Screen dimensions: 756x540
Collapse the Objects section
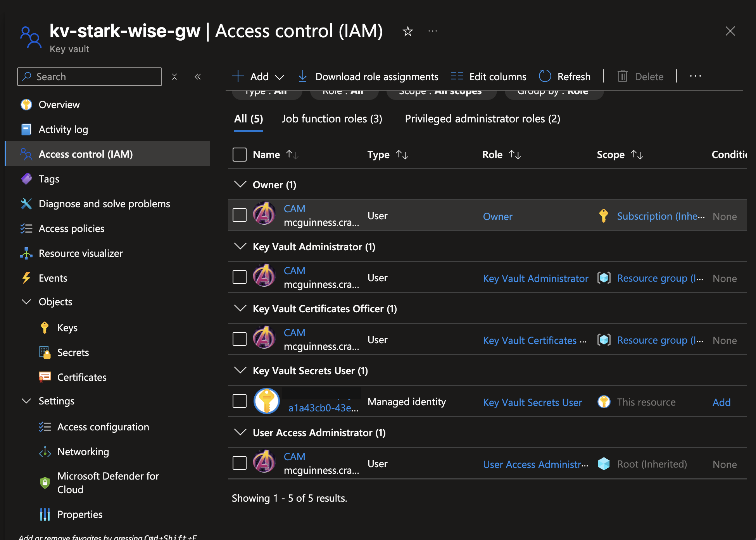coord(26,302)
